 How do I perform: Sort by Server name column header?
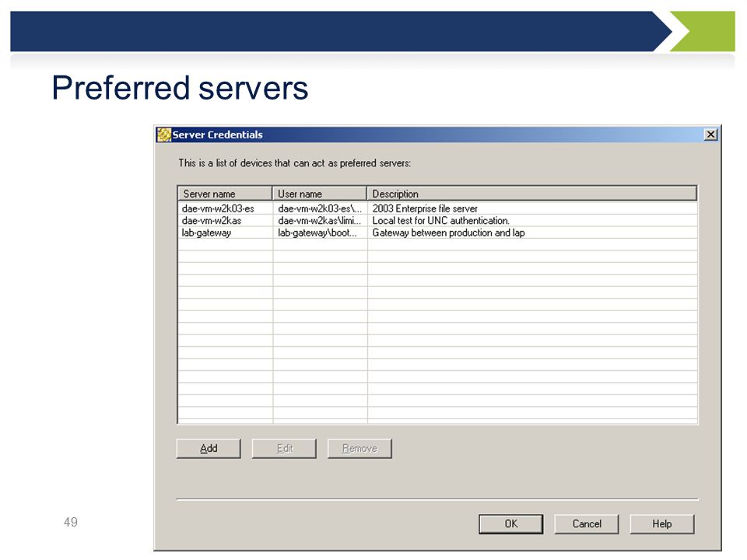coord(225,194)
